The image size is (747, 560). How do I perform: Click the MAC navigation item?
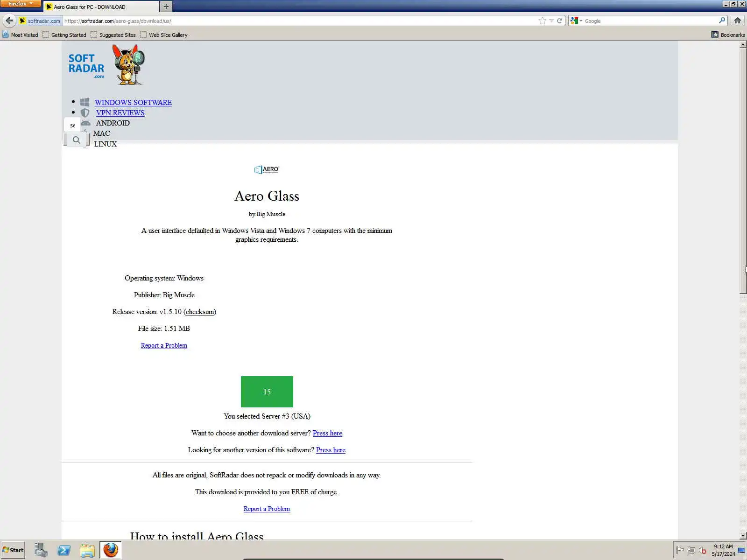pos(101,133)
